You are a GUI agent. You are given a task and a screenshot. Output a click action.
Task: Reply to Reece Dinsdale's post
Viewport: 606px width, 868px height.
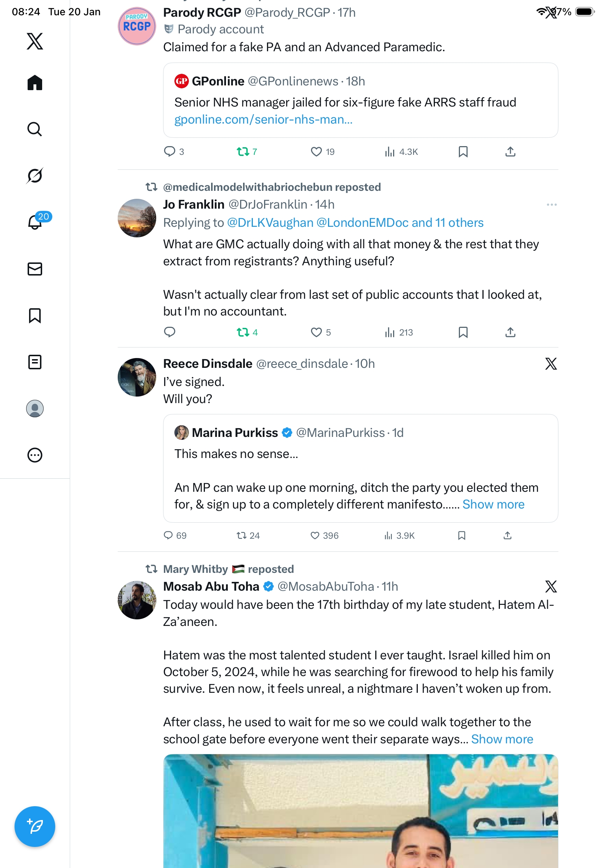coord(168,535)
